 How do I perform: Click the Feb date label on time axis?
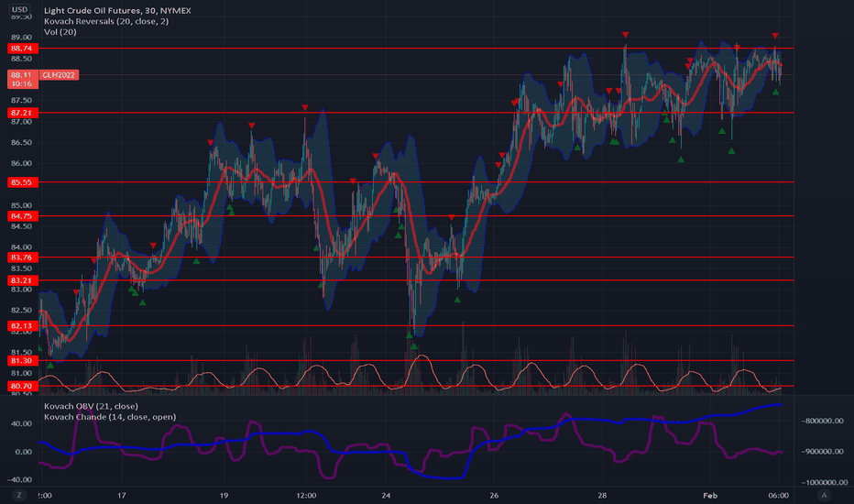(710, 495)
